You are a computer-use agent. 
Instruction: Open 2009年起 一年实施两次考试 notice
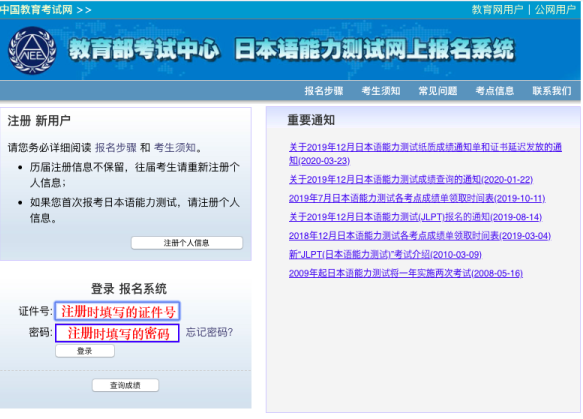tap(406, 273)
